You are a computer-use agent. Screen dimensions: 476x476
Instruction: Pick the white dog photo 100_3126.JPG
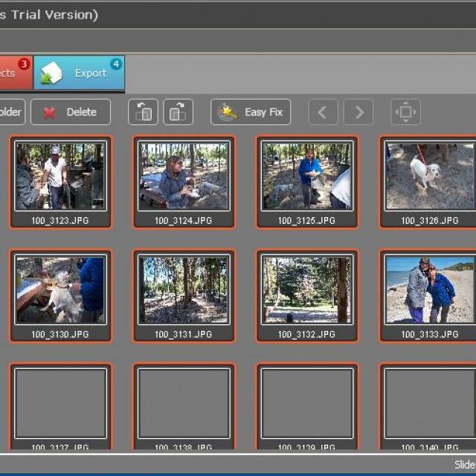[429, 177]
